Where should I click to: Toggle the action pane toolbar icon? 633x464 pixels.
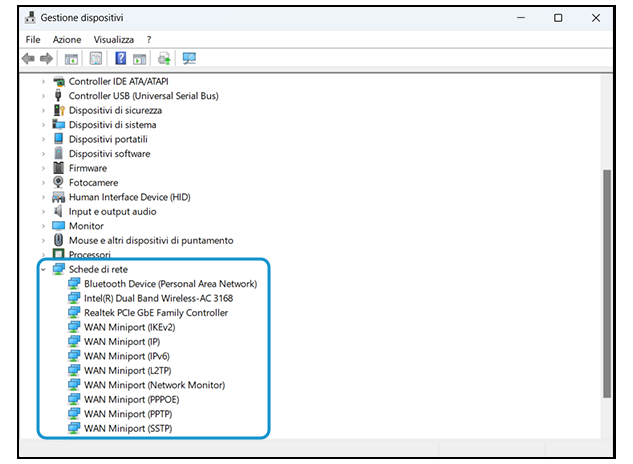click(x=140, y=59)
